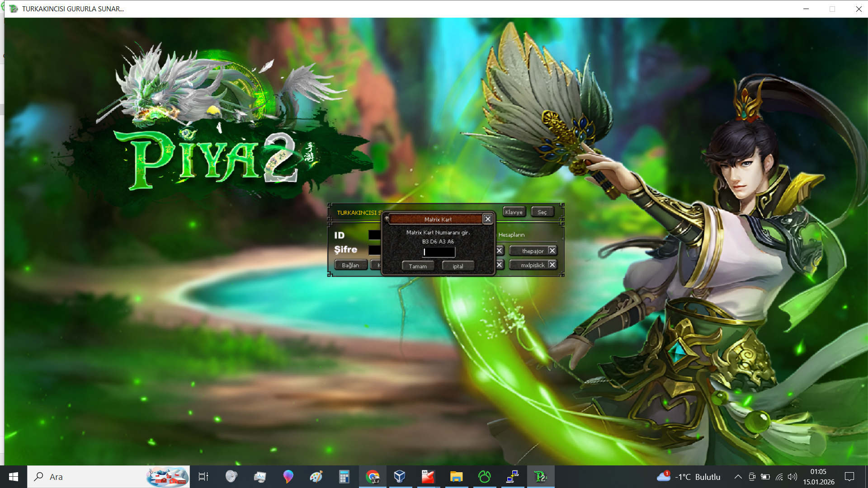Close the Matrix Kart dialog
Screen dimensions: 868x488
click(488, 219)
